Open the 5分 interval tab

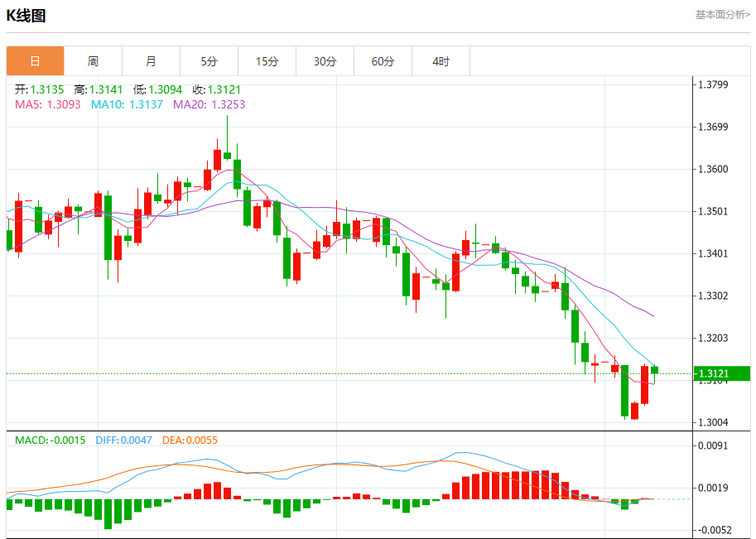(209, 61)
